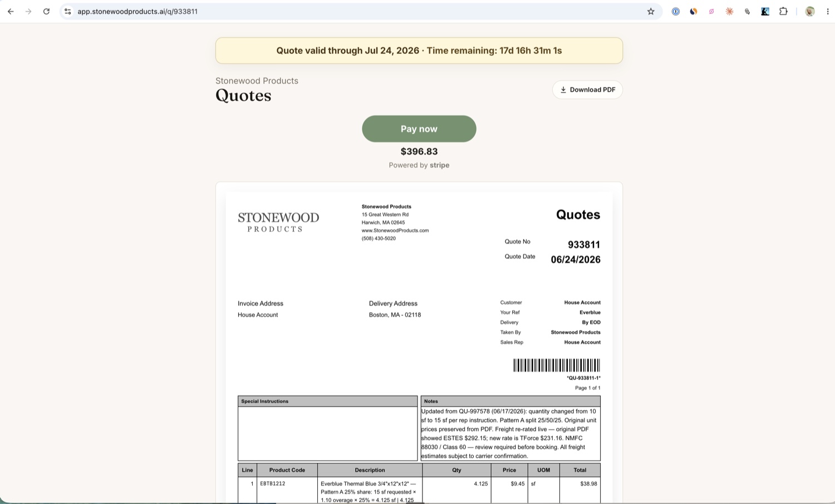Click the Notes box text
The width and height of the screenshot is (835, 504).
click(x=510, y=433)
